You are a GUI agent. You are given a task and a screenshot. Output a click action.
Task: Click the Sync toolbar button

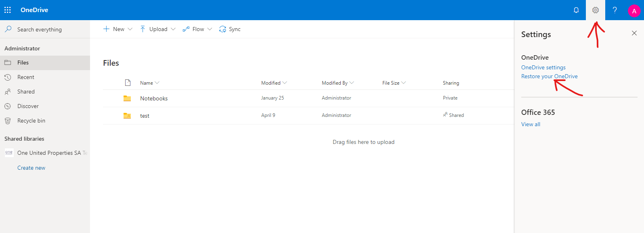(230, 29)
